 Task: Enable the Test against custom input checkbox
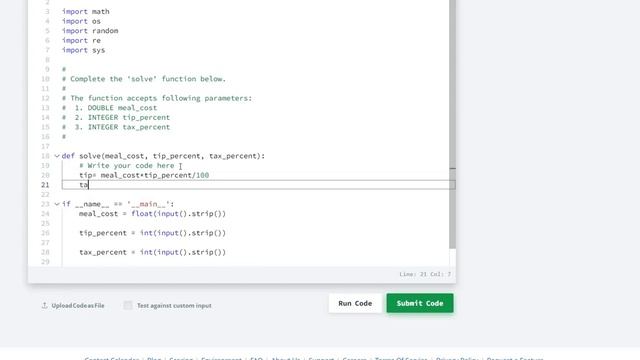(x=128, y=305)
